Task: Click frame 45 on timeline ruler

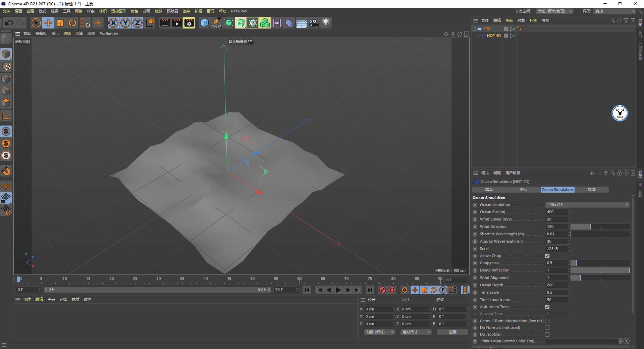Action: coord(229,279)
